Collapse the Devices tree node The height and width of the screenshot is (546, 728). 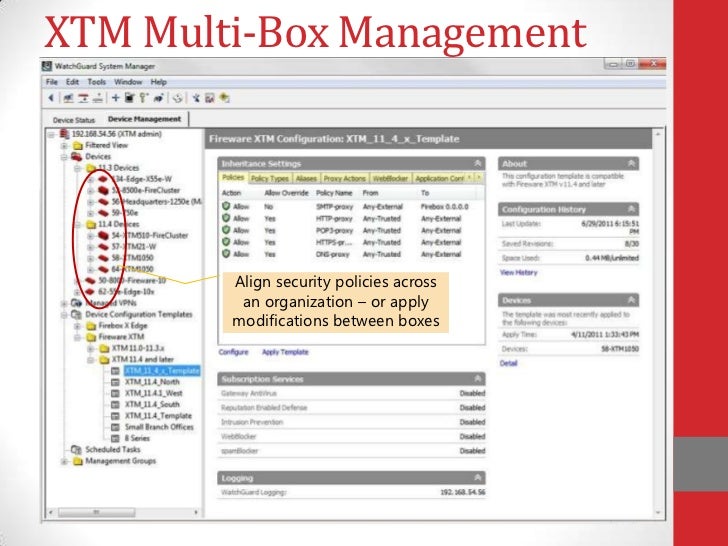pos(65,157)
